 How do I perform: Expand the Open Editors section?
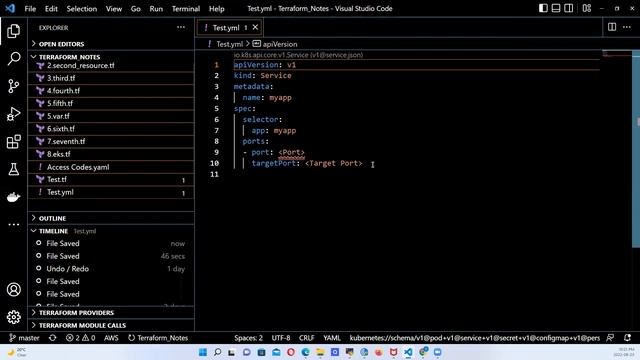[x=111, y=44]
